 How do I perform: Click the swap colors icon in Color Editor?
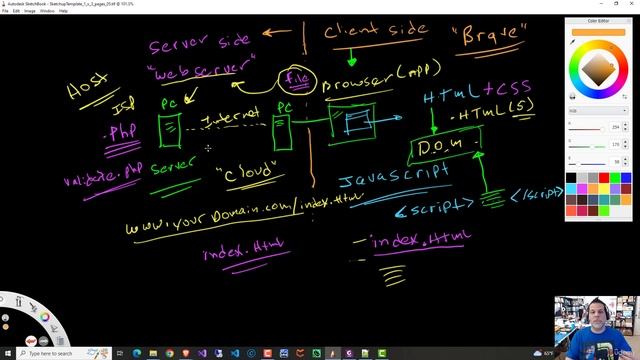click(x=624, y=97)
